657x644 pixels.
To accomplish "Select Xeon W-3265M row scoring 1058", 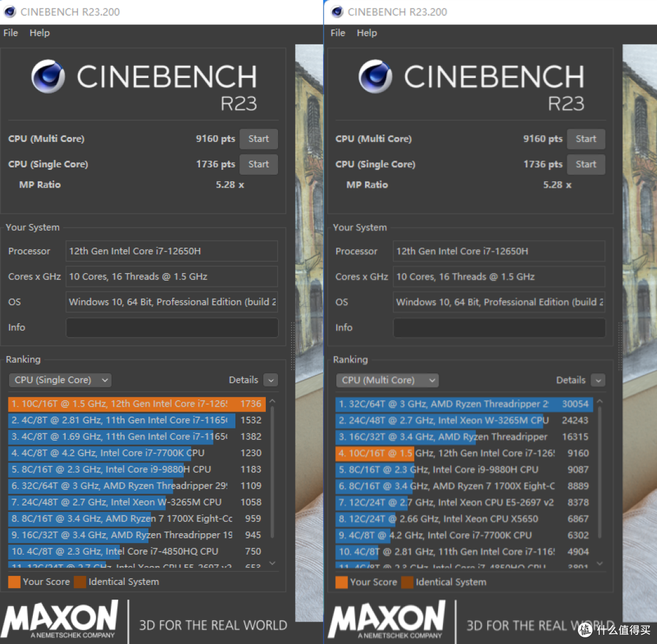I will coord(137,502).
